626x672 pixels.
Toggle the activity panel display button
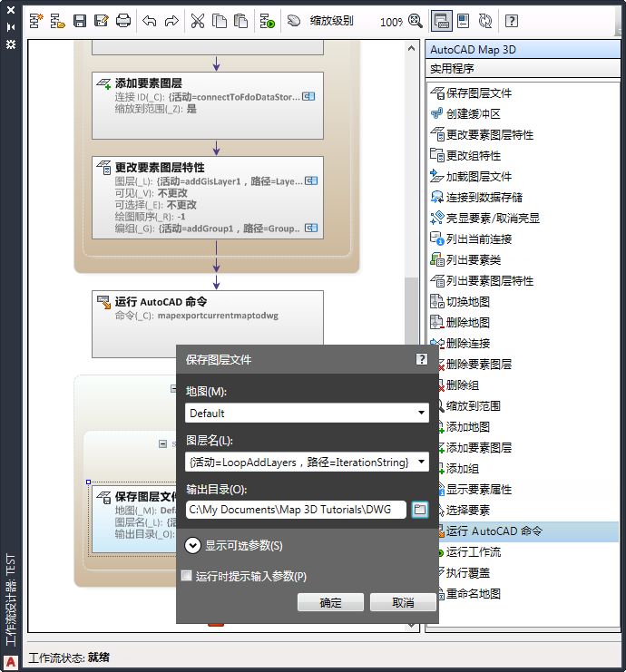click(x=441, y=21)
